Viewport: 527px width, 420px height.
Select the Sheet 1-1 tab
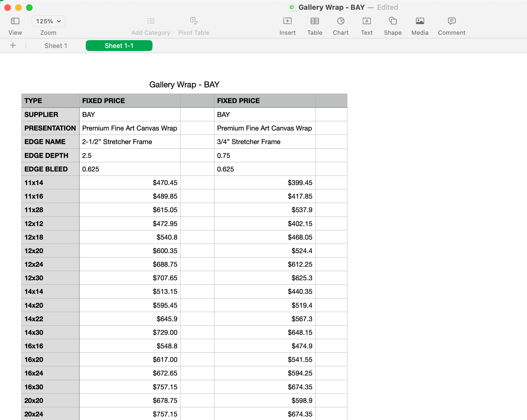119,46
